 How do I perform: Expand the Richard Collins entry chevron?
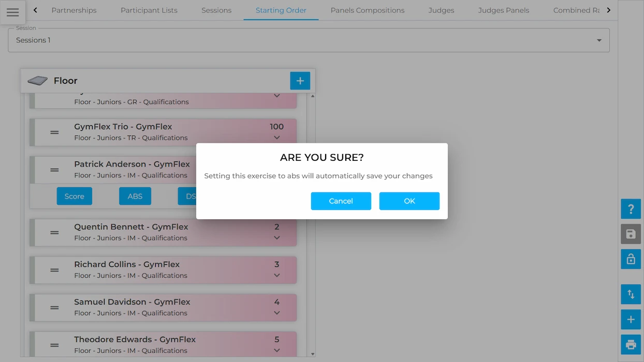point(277,275)
